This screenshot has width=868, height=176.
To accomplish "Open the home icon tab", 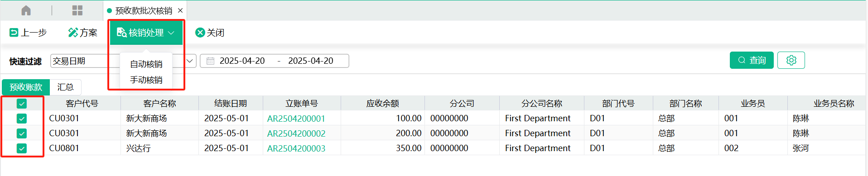I will (26, 10).
